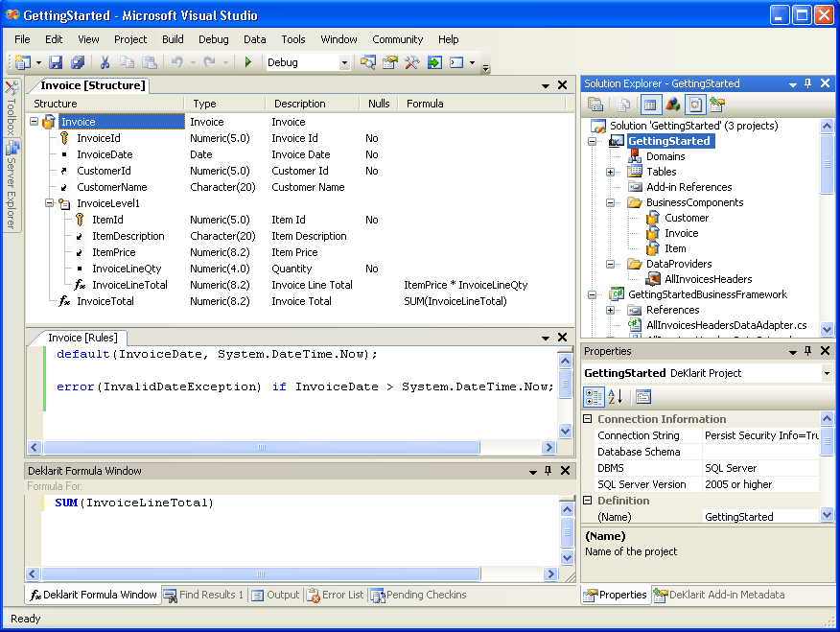This screenshot has width=840, height=632.
Task: Click the Properties icon in the Solution Explorer toolbar
Action: pos(595,105)
